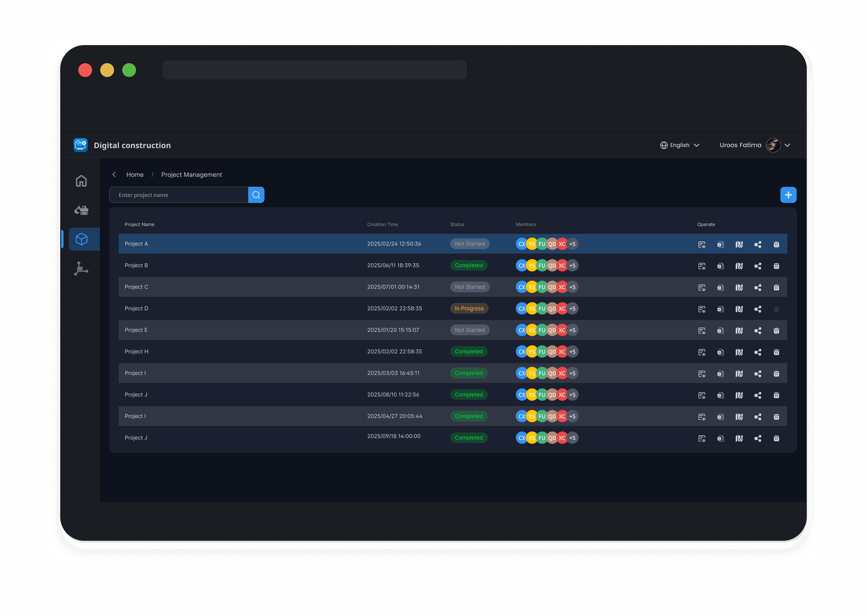
Task: Delete Project E with trash icon
Action: pyautogui.click(x=776, y=331)
